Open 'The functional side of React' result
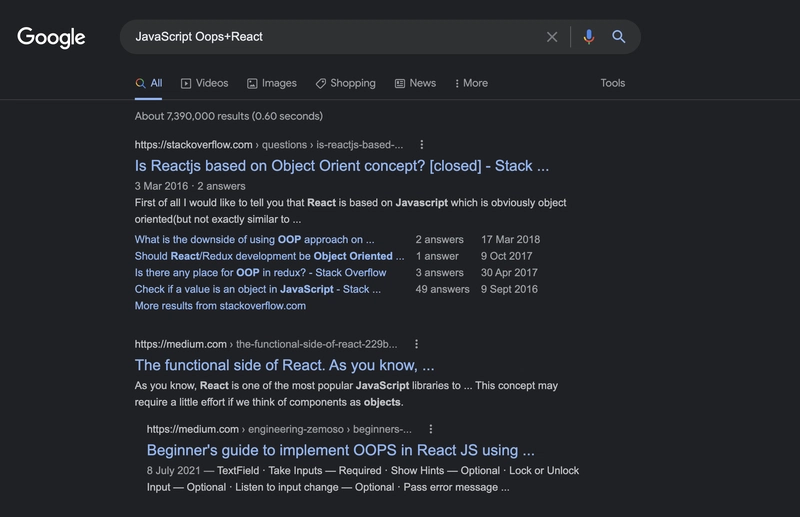800x517 pixels. tap(285, 365)
